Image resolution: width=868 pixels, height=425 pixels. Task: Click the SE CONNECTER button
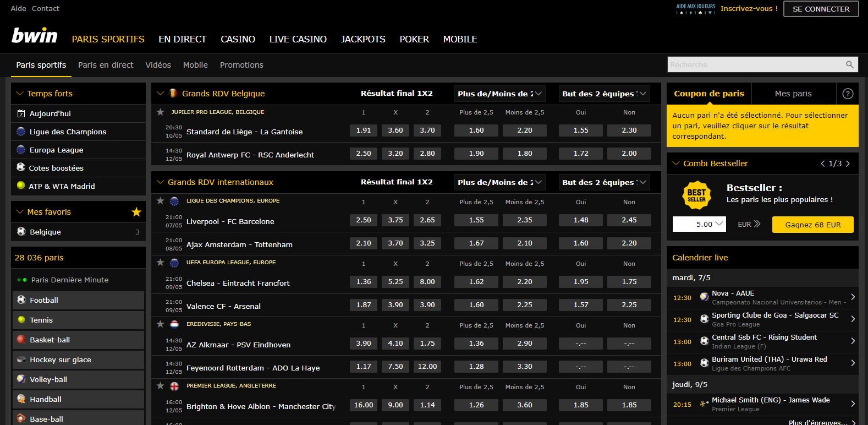point(821,9)
